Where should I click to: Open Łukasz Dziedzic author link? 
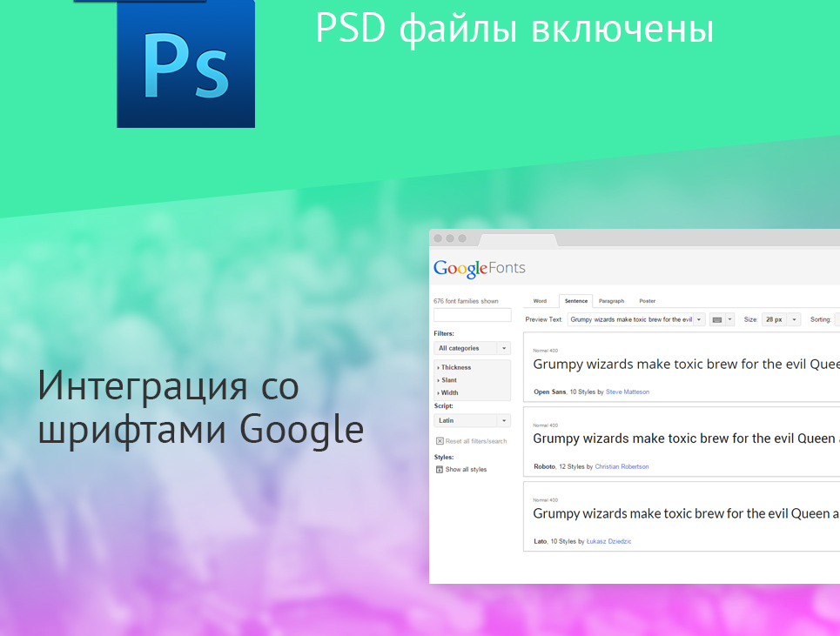pyautogui.click(x=608, y=541)
